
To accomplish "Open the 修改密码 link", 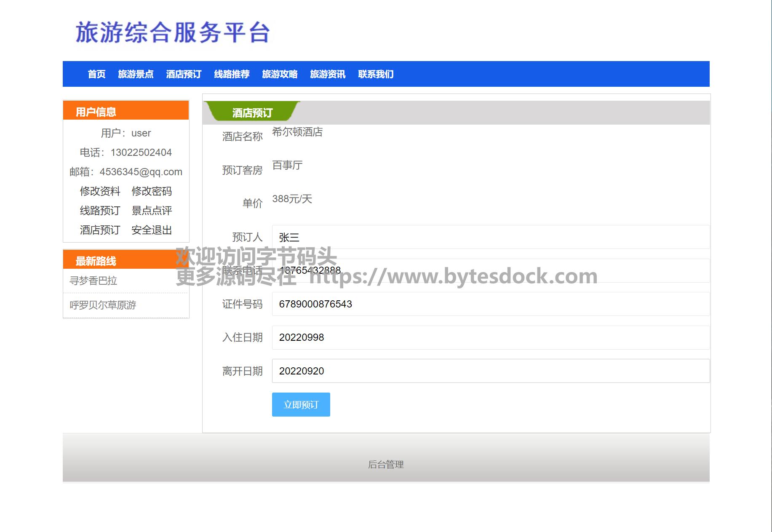I will click(x=152, y=191).
